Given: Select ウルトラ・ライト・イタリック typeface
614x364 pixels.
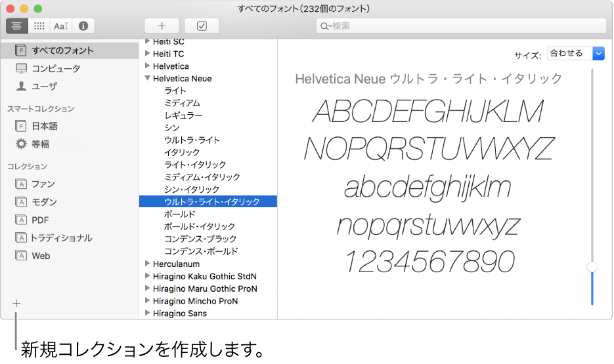Looking at the screenshot, I should [208, 202].
